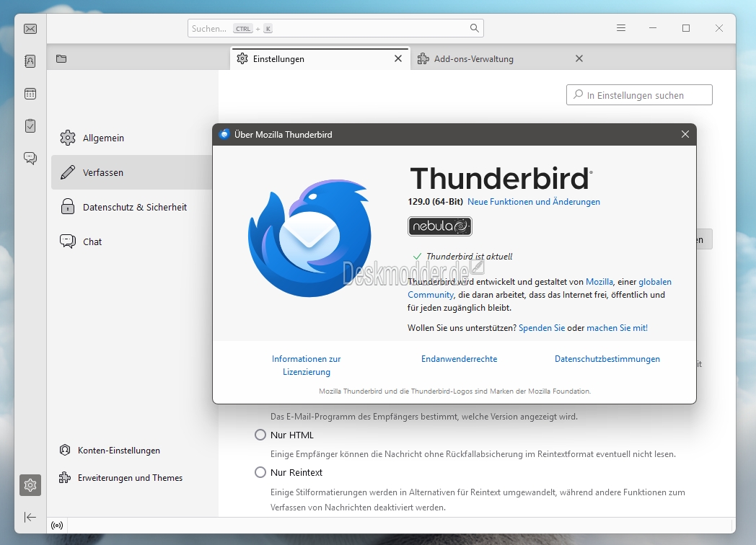Open Erweiterungen und Themes
This screenshot has height=545, width=756.
[121, 477]
